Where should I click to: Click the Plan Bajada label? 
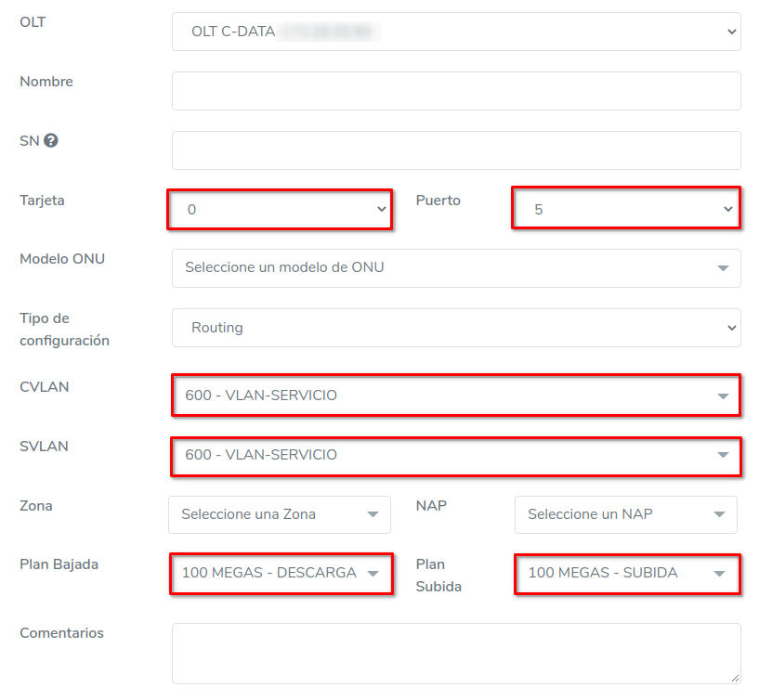59,564
